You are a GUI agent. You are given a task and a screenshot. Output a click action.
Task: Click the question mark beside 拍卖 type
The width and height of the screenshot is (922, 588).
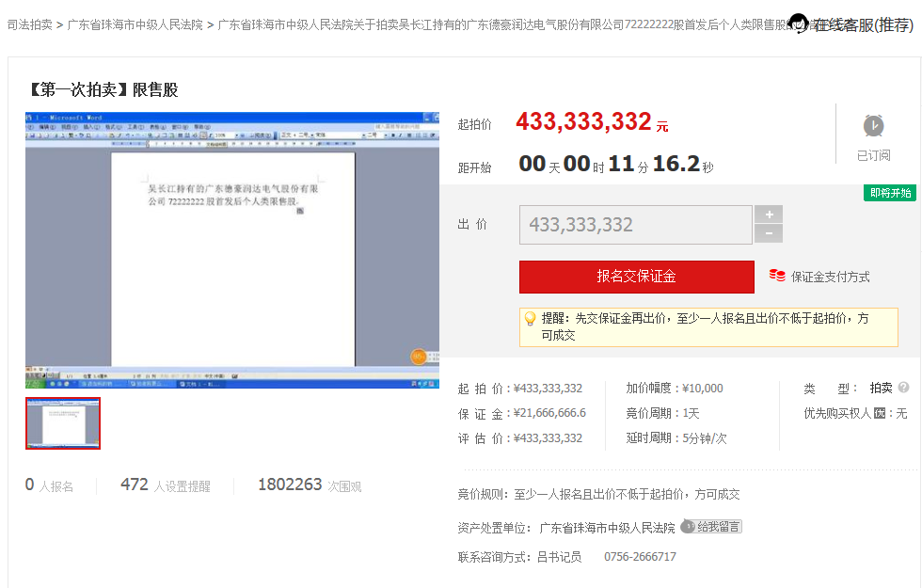pos(903,388)
